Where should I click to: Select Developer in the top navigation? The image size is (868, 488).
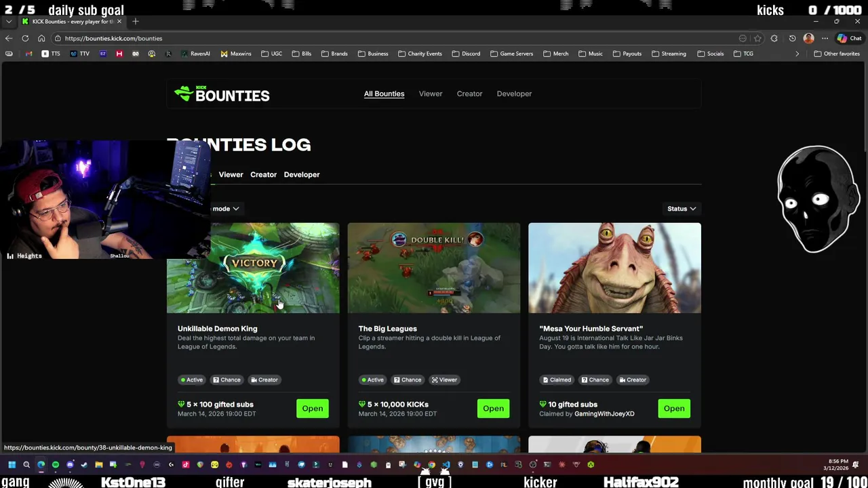point(514,94)
